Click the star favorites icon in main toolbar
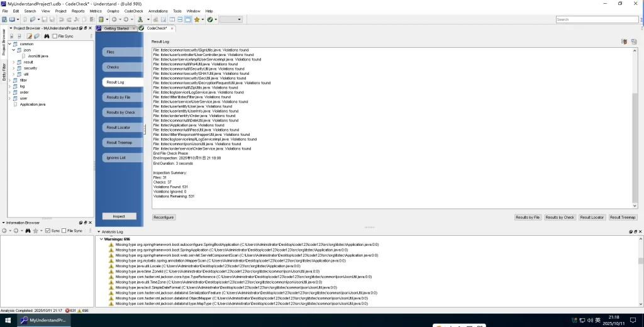The width and height of the screenshot is (644, 327). (x=197, y=19)
